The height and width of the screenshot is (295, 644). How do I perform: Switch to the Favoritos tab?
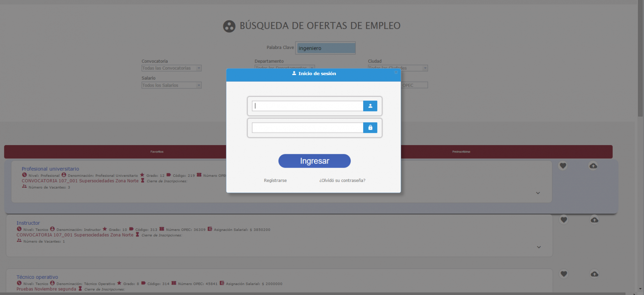click(157, 152)
